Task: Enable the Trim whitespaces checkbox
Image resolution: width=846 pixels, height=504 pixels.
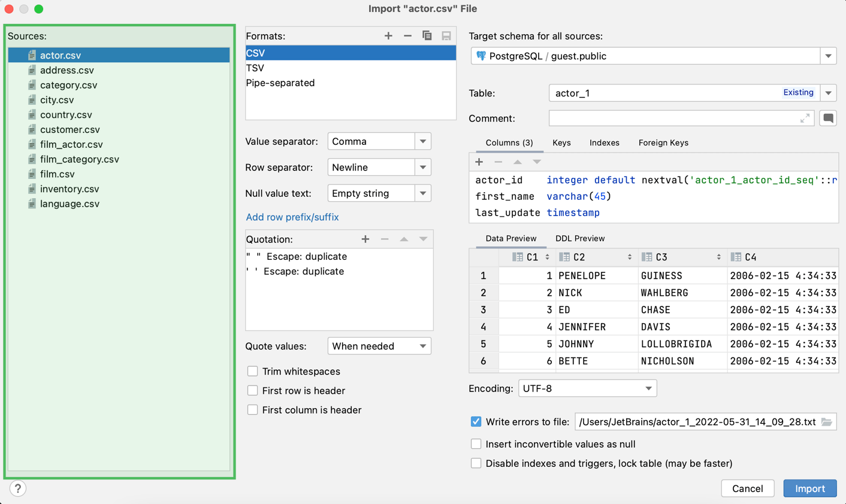Action: coord(252,371)
